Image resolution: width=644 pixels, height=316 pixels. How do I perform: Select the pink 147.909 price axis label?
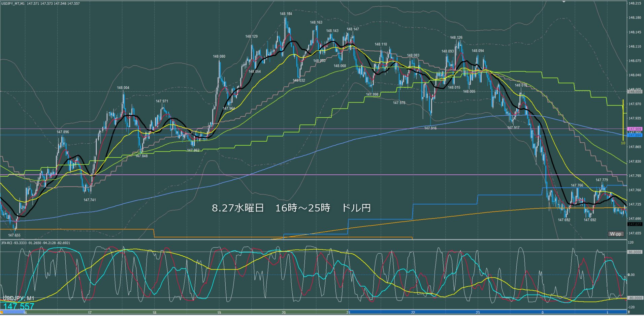(635, 129)
